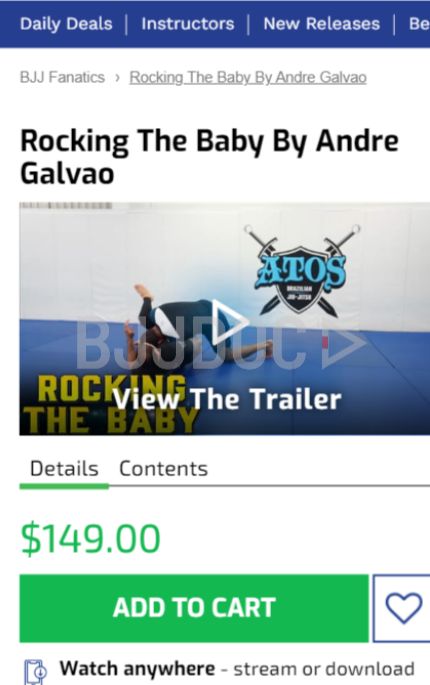Play the trailer with the play triangle
430x685 pixels.
point(230,322)
